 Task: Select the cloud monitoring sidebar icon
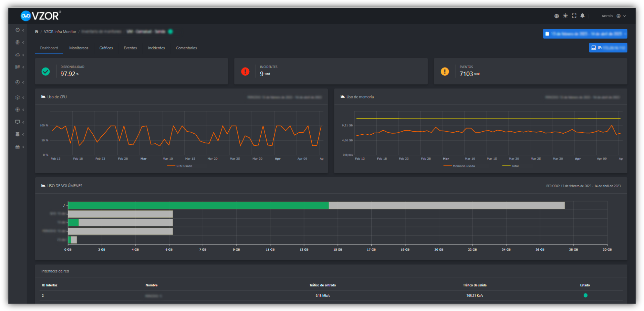click(17, 55)
